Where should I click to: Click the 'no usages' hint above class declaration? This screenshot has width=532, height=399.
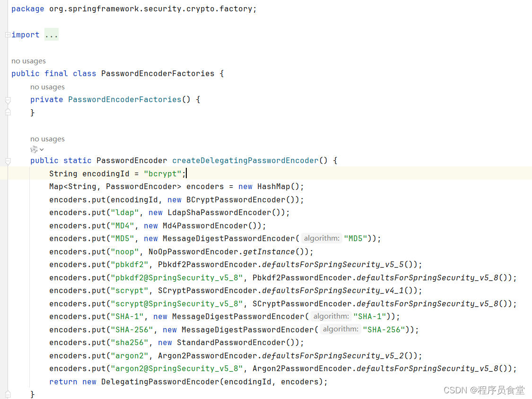point(28,61)
